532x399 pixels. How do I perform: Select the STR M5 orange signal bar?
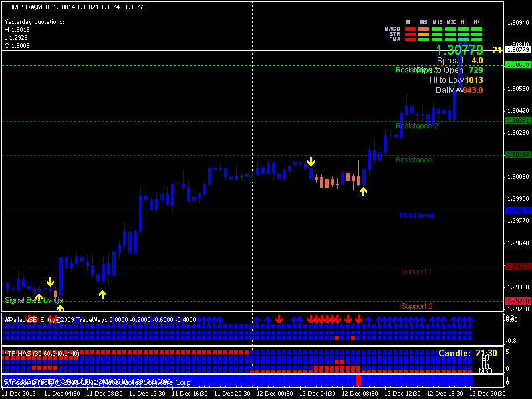423,34
